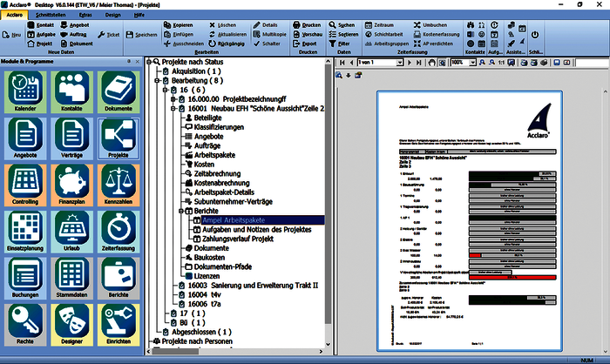Open the Angebote module
The image size is (610, 364).
(x=25, y=138)
